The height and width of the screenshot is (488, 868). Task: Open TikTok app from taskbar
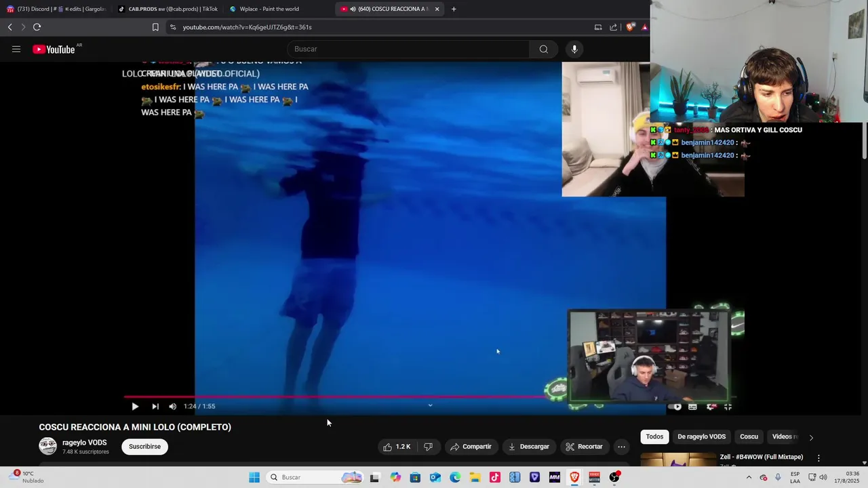(x=495, y=477)
